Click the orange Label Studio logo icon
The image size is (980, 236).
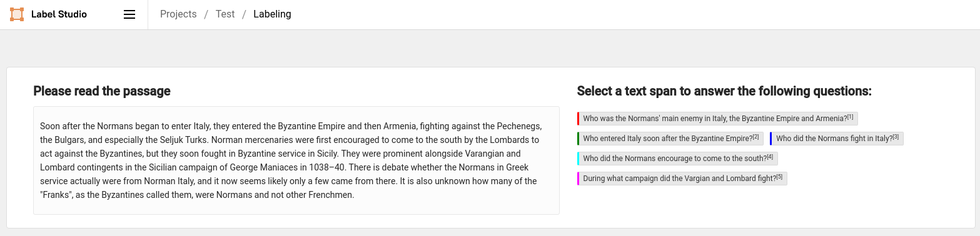coord(17,14)
